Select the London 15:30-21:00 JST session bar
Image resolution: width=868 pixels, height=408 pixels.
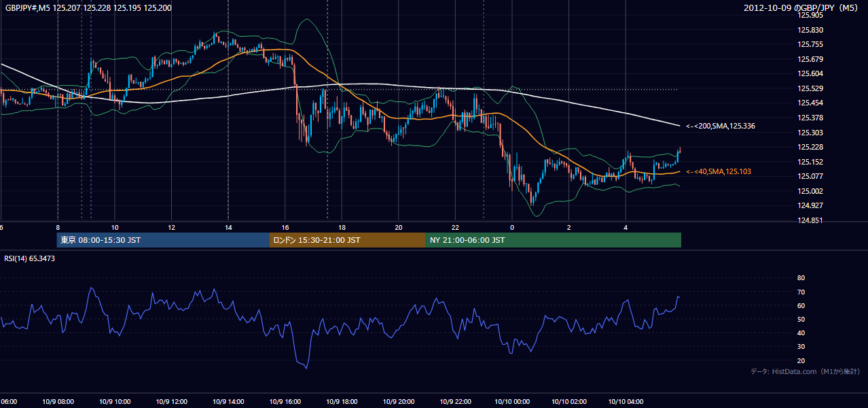click(348, 240)
